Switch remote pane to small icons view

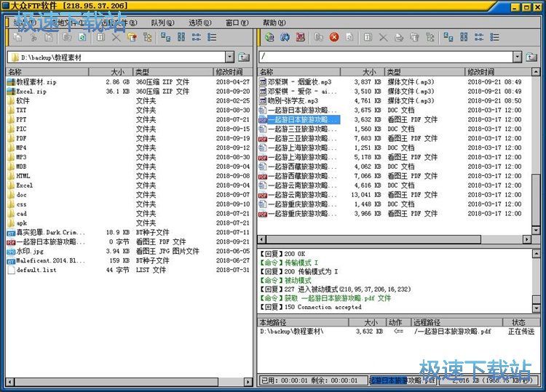(x=464, y=37)
